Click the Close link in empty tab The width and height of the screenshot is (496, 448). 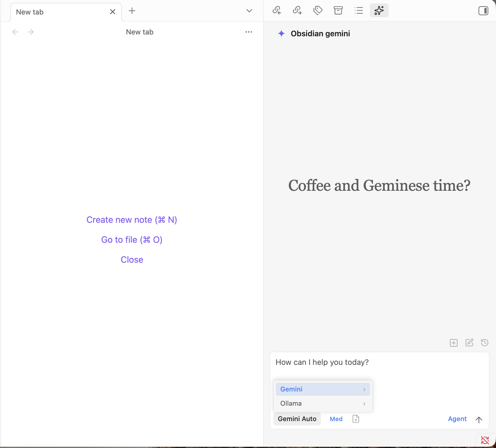tap(132, 260)
